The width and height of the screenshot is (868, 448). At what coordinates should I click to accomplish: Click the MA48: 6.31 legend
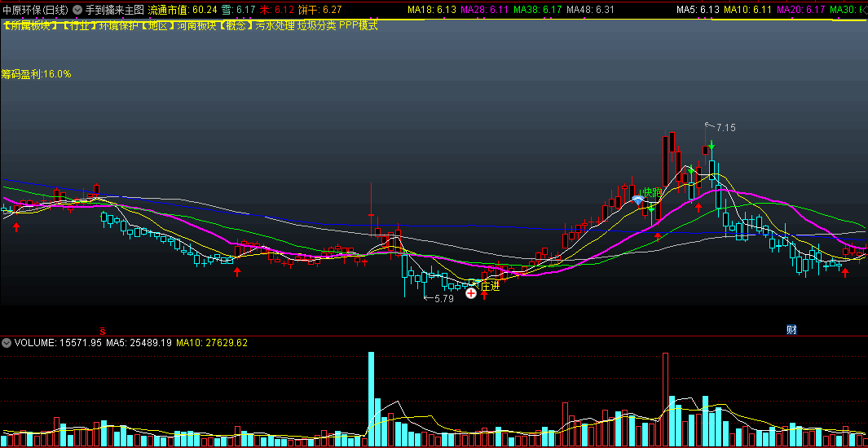pyautogui.click(x=591, y=10)
